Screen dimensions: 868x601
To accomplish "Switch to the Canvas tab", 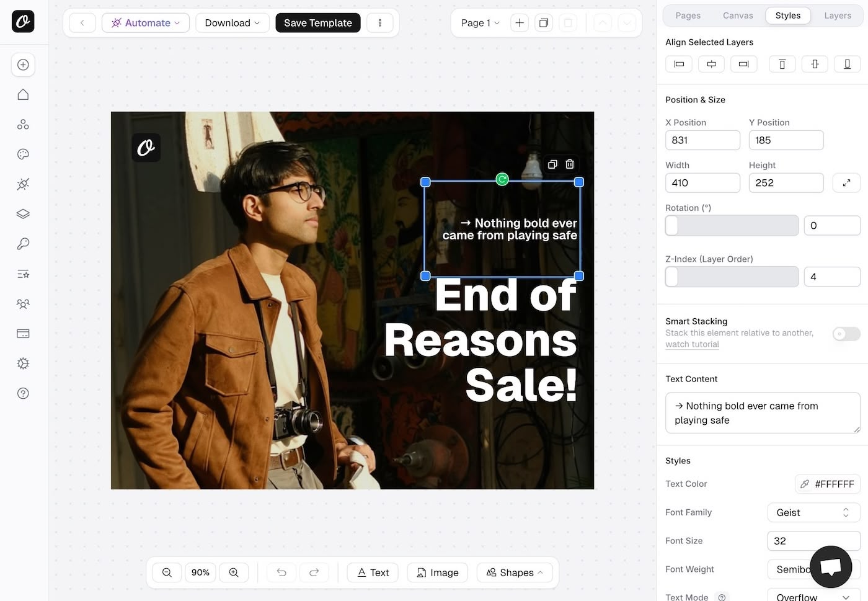I will tap(738, 16).
